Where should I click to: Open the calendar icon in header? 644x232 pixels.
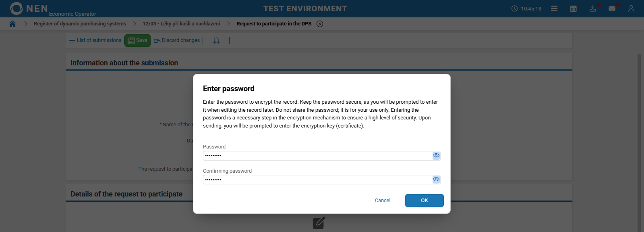[573, 8]
